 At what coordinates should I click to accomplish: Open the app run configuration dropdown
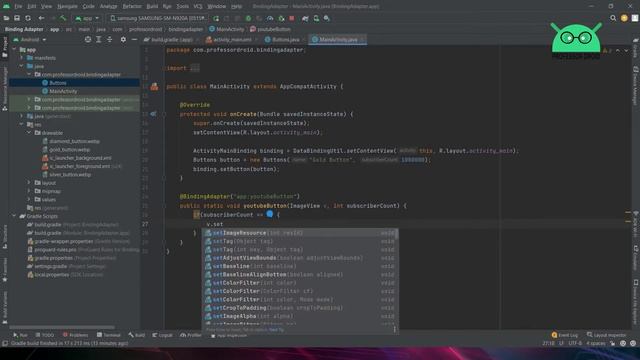point(87,18)
